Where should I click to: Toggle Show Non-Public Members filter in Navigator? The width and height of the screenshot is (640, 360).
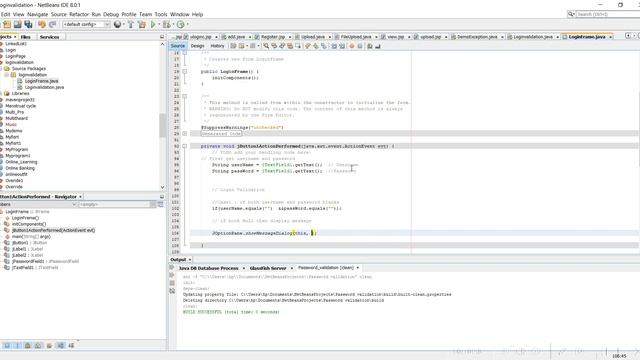(x=38, y=345)
